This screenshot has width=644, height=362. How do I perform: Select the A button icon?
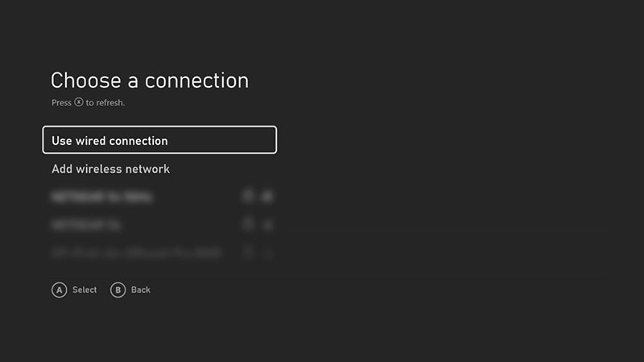click(59, 290)
